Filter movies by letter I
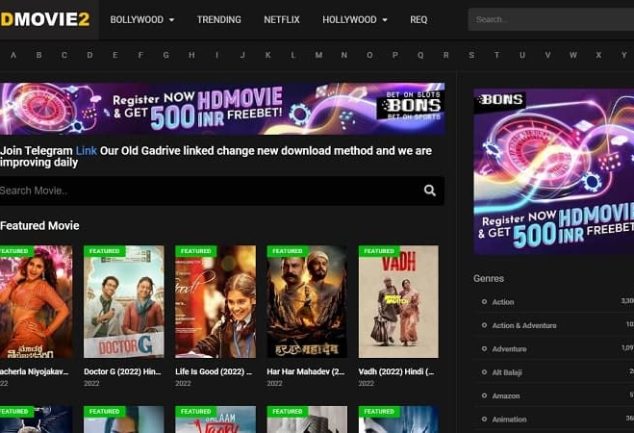This screenshot has height=433, width=634. [x=217, y=55]
